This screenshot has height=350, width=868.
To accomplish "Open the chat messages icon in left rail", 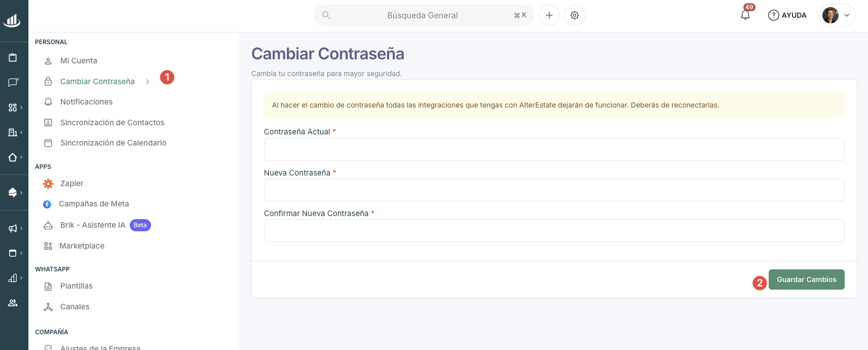I will point(13,82).
